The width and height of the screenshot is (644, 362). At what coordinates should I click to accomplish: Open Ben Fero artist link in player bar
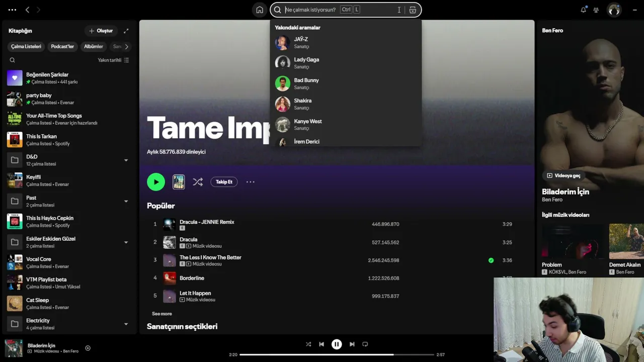tap(70, 351)
